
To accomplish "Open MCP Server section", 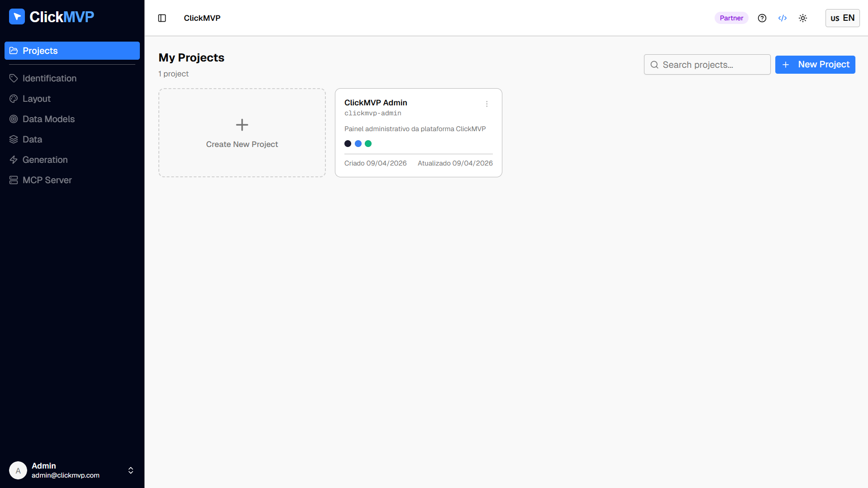I will (x=72, y=180).
